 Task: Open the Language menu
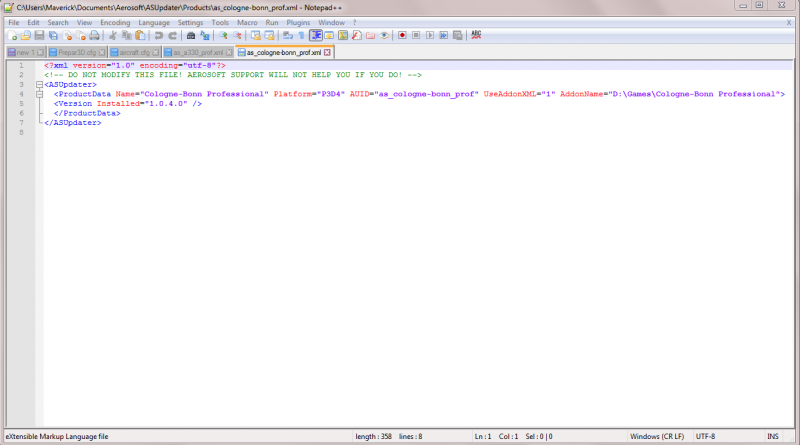click(x=154, y=22)
